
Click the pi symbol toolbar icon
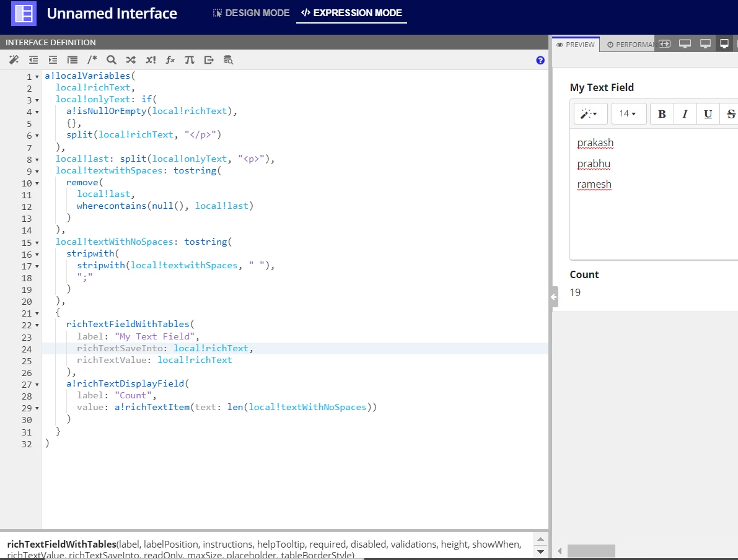tap(189, 59)
